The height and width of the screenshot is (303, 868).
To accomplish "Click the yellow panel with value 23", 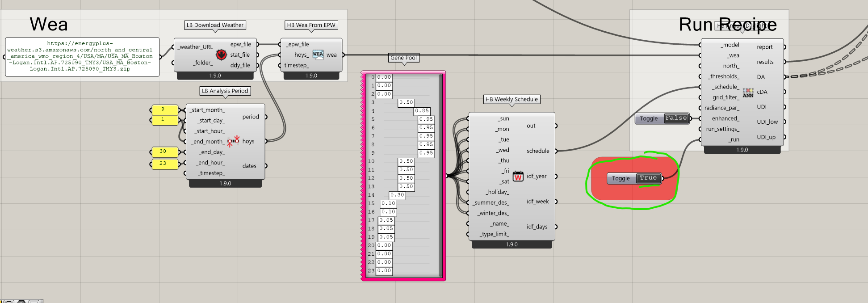I will pyautogui.click(x=164, y=164).
